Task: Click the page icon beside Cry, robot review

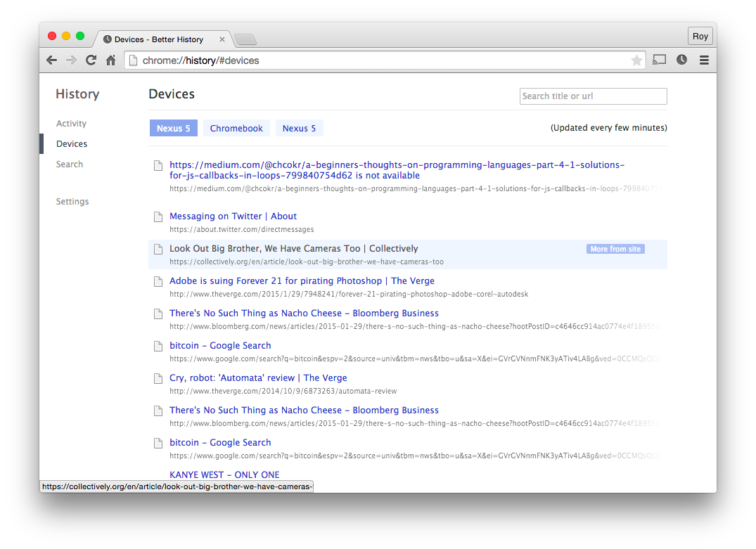Action: click(158, 378)
